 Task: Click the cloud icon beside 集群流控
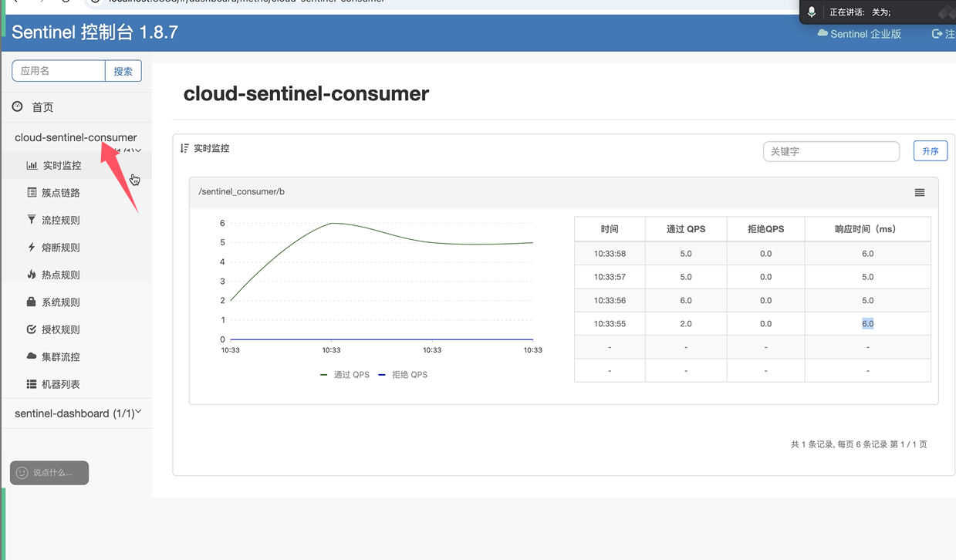(32, 356)
